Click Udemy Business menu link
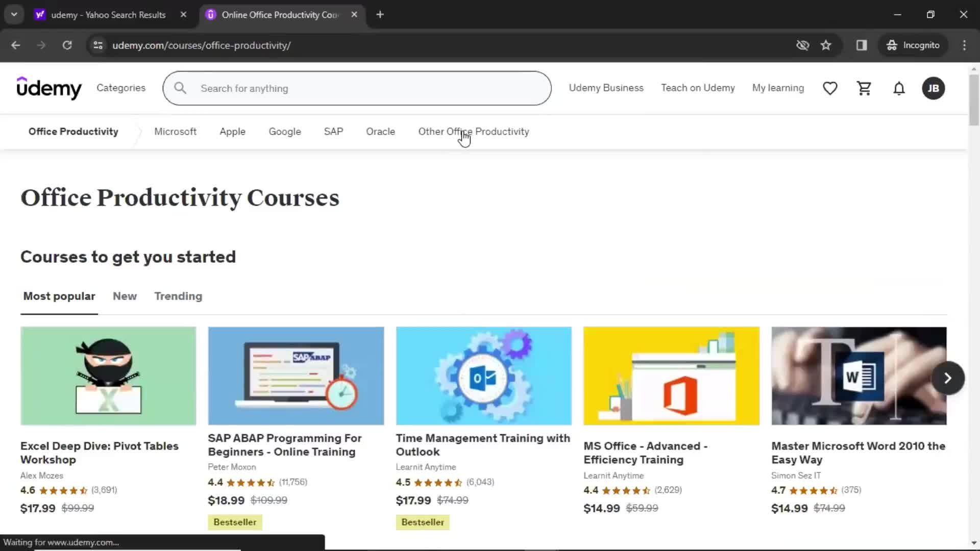 [x=606, y=88]
